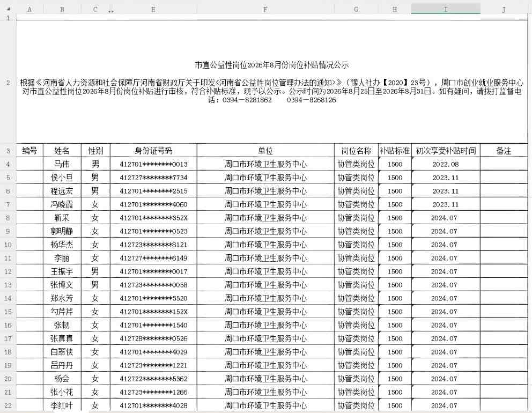
Task: Select row 2 header
Action: (x=8, y=83)
